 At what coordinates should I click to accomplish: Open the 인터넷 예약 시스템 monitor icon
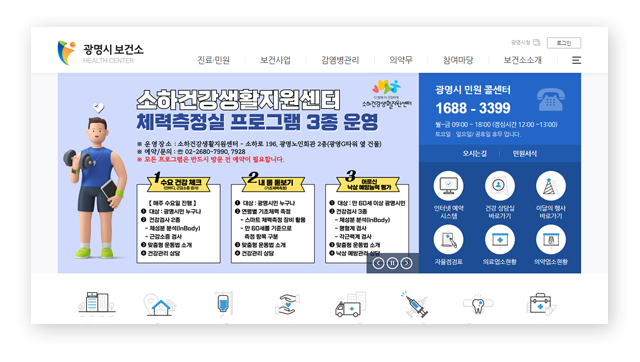(x=448, y=186)
